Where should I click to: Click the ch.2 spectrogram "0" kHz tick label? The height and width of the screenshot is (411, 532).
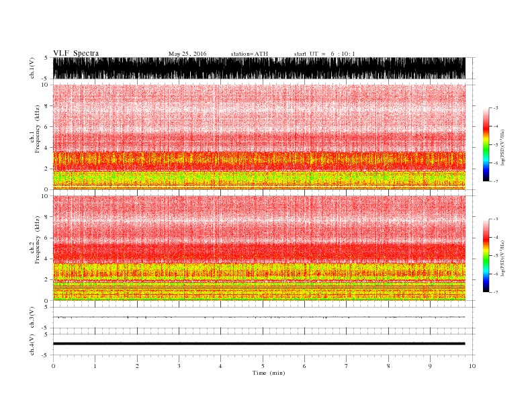tap(46, 301)
